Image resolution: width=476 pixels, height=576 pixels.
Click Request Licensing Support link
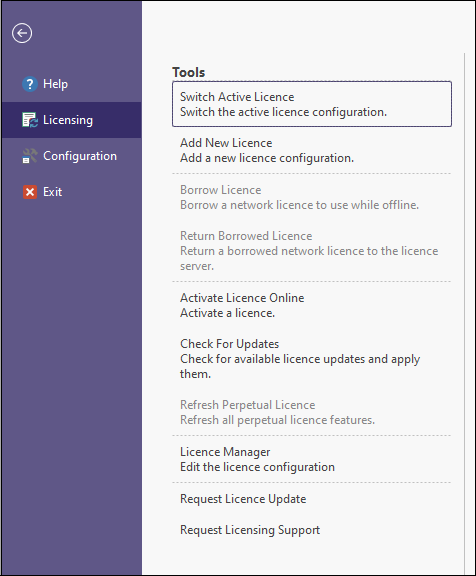[250, 530]
